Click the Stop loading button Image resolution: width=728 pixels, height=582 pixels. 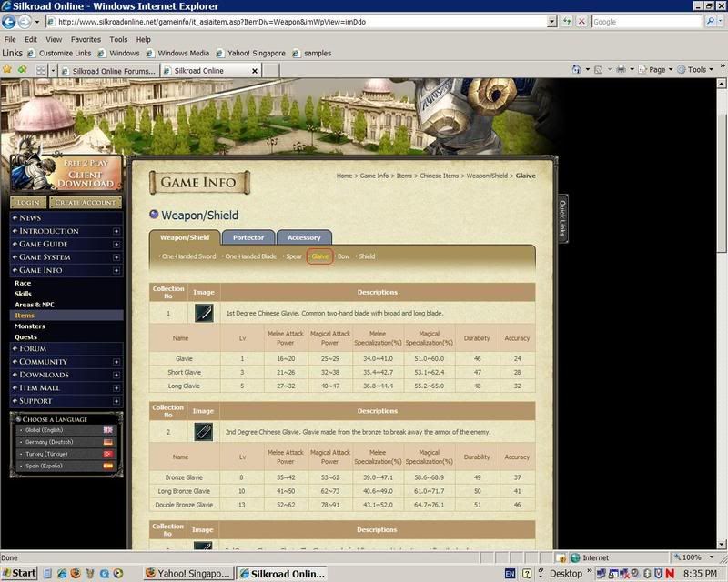(582, 21)
